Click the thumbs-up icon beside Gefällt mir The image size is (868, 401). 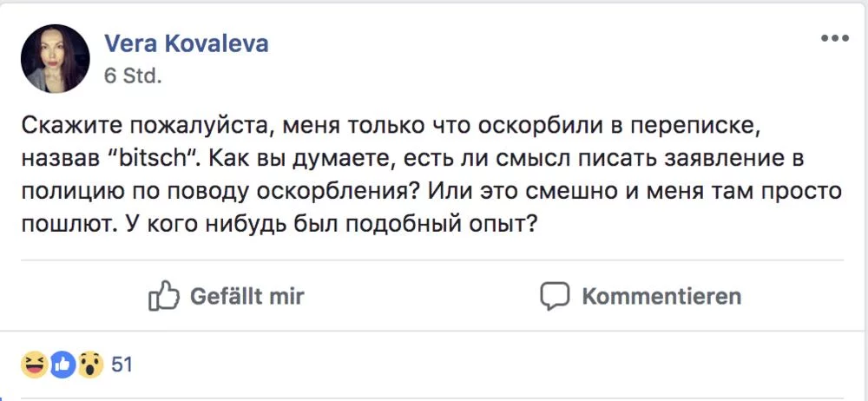162,297
